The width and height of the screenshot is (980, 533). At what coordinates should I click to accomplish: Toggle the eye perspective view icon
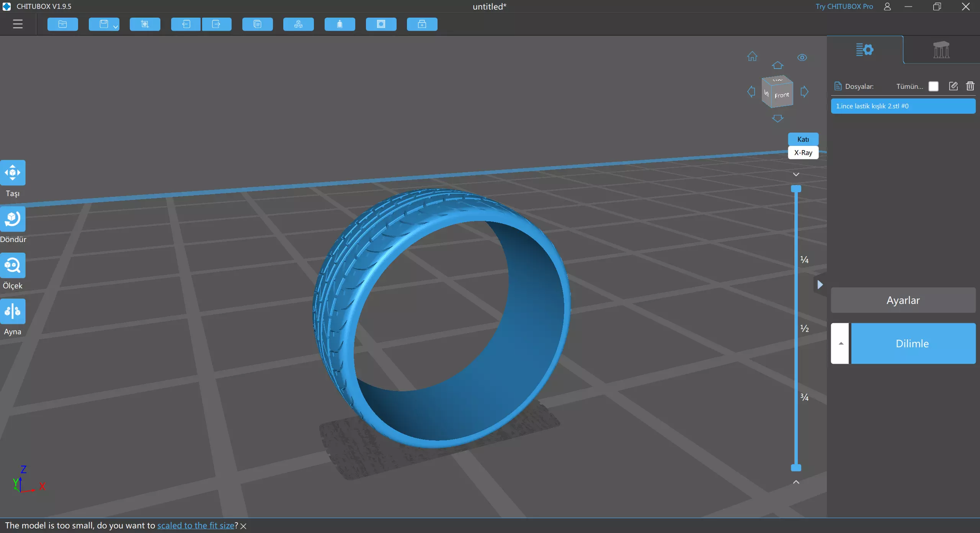(802, 57)
